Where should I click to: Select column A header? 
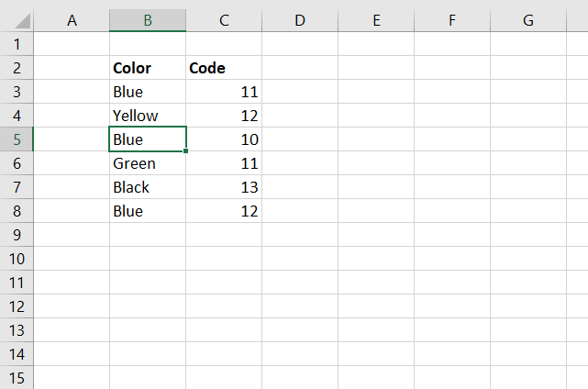point(72,20)
